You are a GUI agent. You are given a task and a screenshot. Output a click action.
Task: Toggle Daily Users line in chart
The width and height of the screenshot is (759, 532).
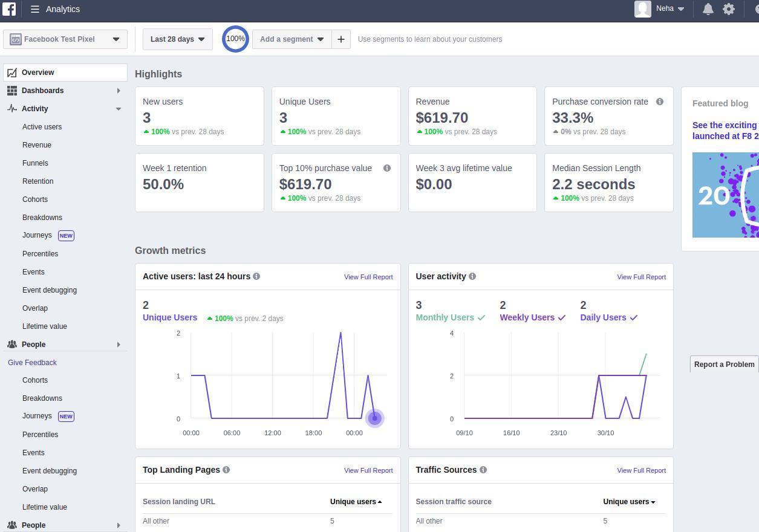(x=609, y=317)
